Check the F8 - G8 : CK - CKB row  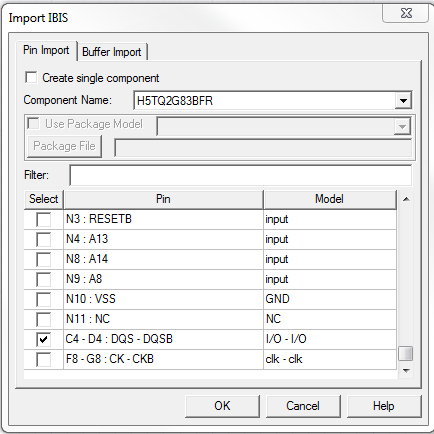44,359
